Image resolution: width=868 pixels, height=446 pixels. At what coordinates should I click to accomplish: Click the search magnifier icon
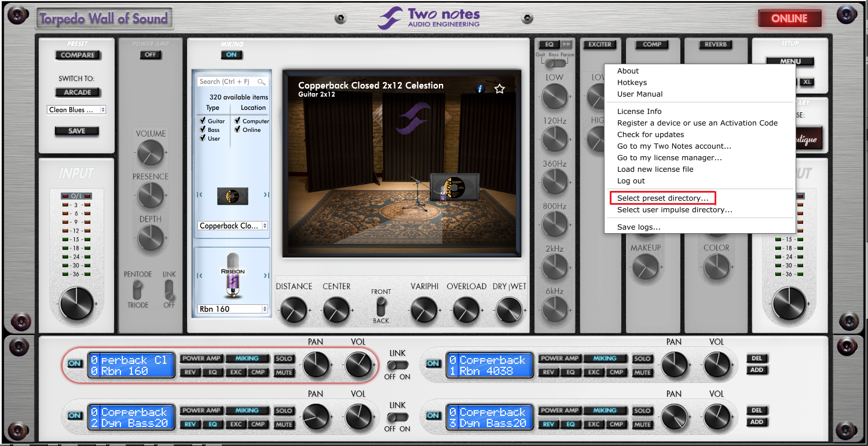click(262, 82)
